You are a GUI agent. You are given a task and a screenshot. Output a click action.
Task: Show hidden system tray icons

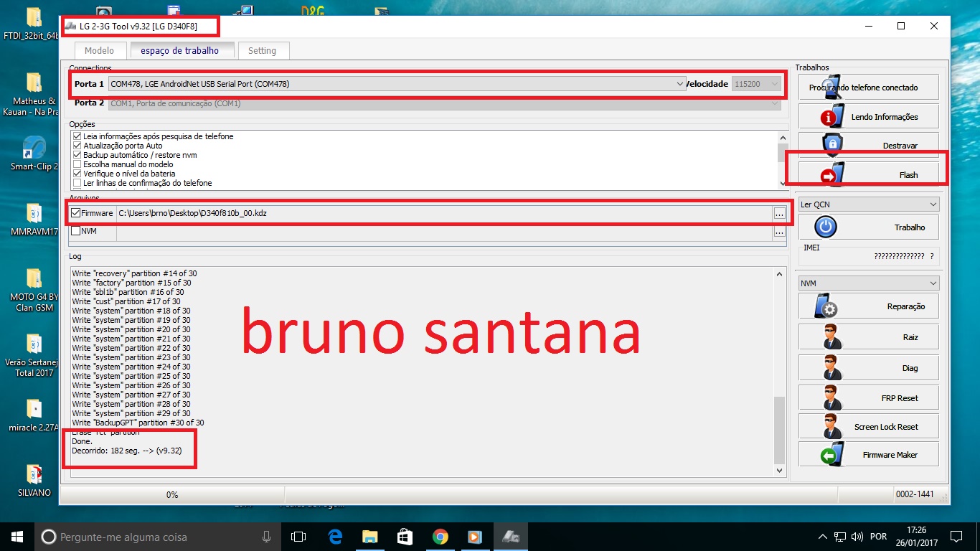coord(823,537)
